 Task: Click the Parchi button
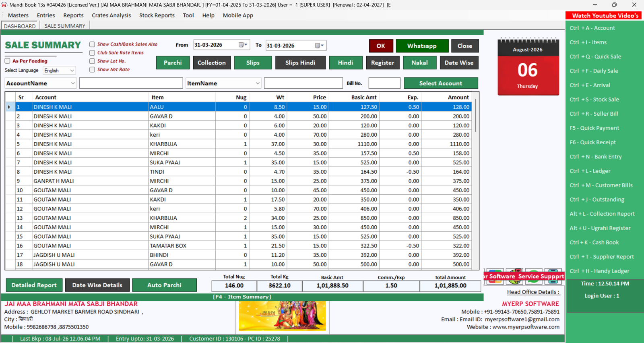pyautogui.click(x=173, y=62)
